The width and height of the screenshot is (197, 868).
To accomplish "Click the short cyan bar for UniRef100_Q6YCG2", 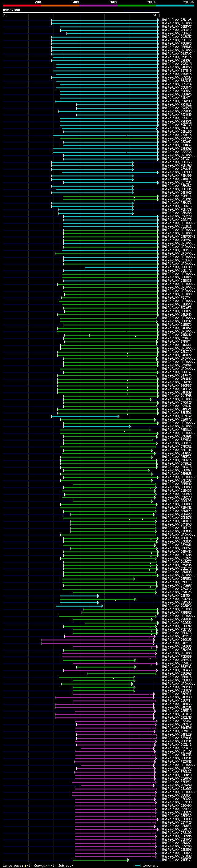I will pos(85,416).
